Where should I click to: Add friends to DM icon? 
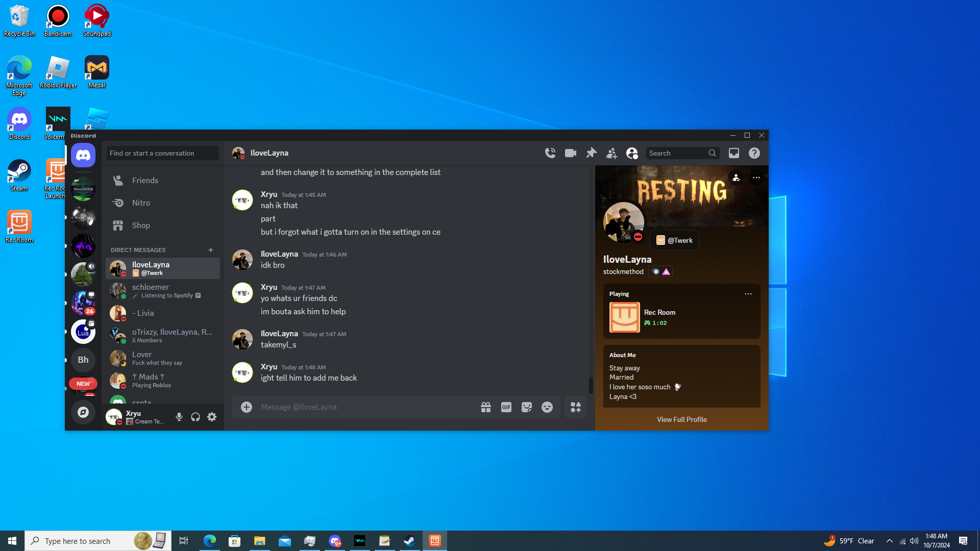pyautogui.click(x=611, y=153)
